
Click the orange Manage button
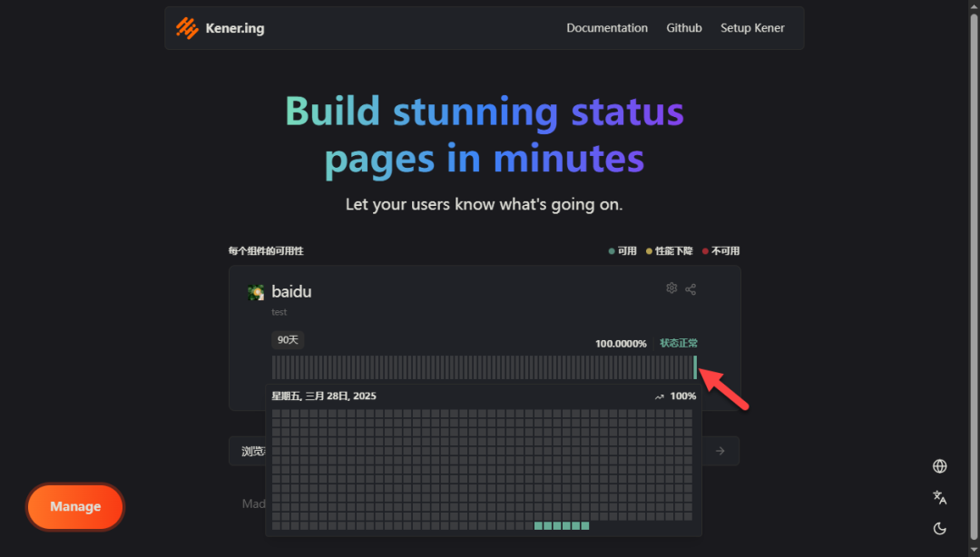click(75, 506)
